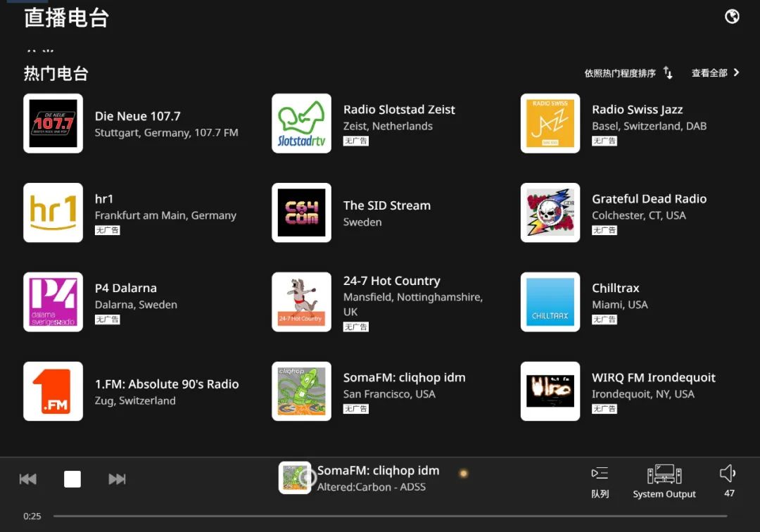Click the globe icon in header
Screen dimensions: 760x532
tap(732, 16)
